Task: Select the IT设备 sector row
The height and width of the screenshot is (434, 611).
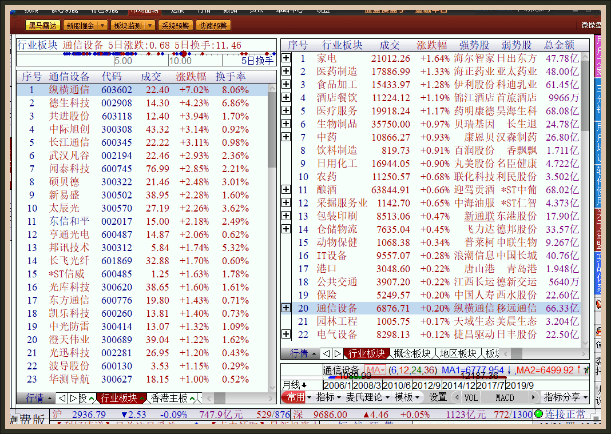Action: click(x=436, y=256)
